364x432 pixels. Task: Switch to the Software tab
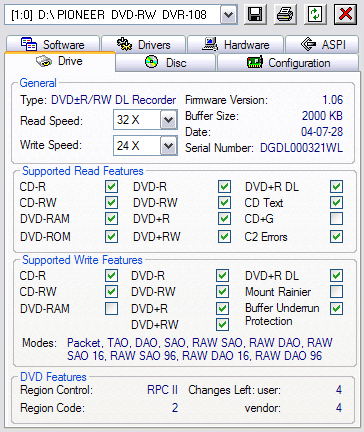tap(53, 44)
